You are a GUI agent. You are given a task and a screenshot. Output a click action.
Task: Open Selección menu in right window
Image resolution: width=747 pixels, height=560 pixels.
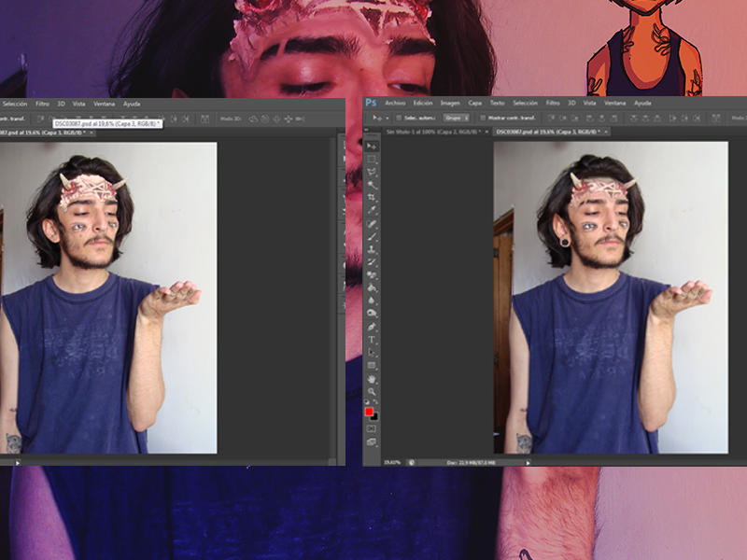coord(525,103)
